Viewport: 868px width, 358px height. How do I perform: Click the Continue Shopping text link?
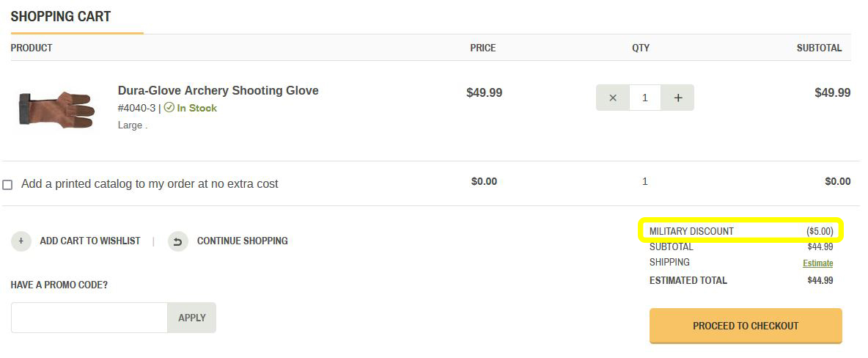coord(242,241)
